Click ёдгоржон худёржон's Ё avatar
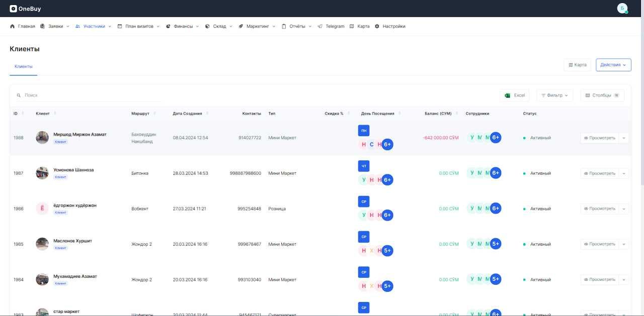 pyautogui.click(x=42, y=208)
